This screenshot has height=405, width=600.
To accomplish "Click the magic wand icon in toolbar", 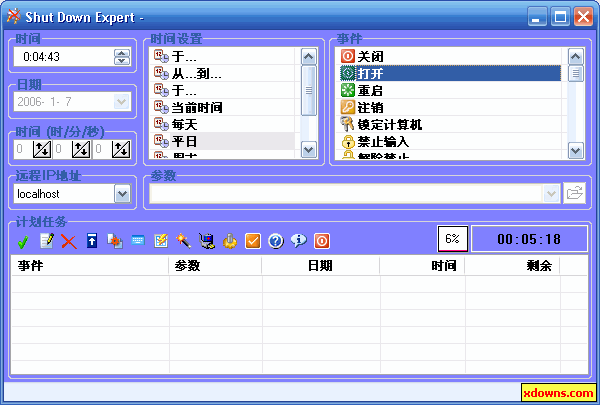I will click(x=184, y=241).
